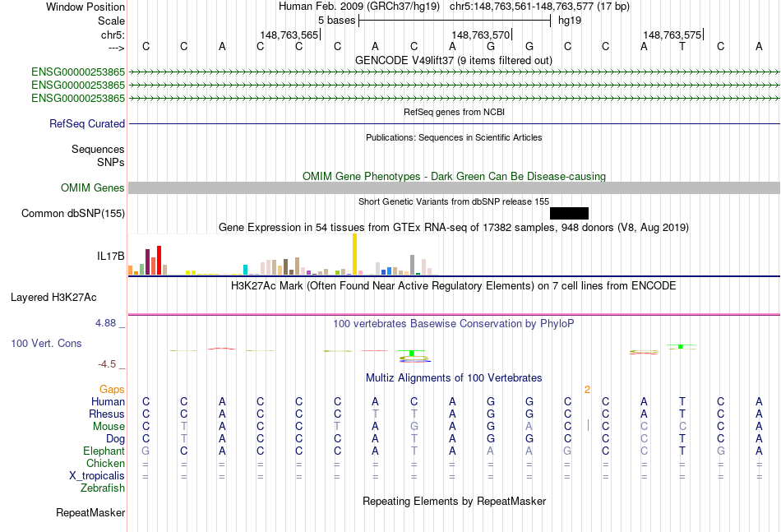781x532 pixels.
Task: Open OMIM Gene Phenotypes track title
Action: 454,176
